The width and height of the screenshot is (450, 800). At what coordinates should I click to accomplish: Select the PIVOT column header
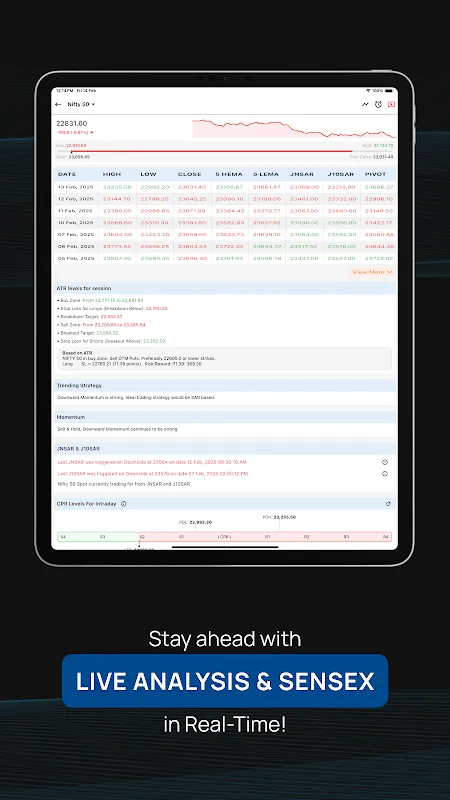[x=376, y=174]
